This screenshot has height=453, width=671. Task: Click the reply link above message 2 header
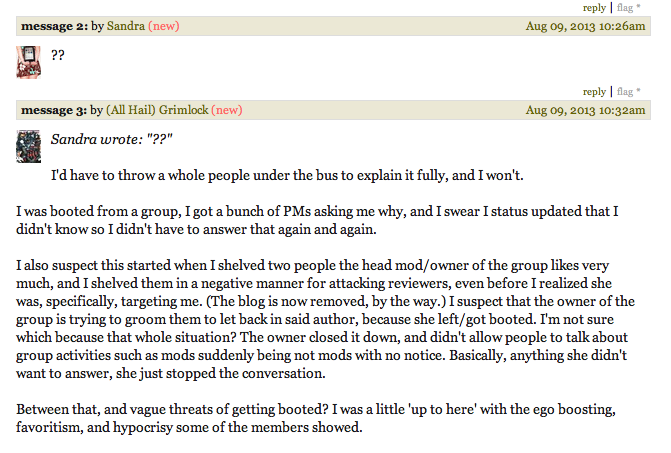(x=594, y=8)
